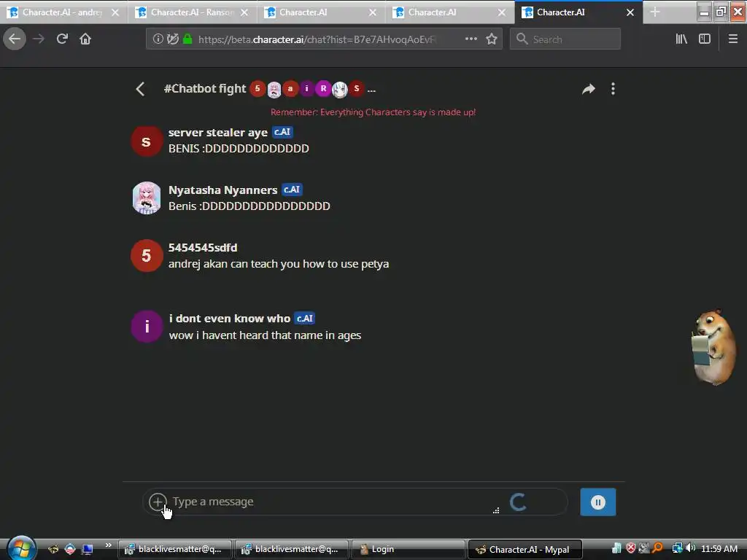Image resolution: width=747 pixels, height=560 pixels.
Task: Open the server stealer aye character name
Action: [x=217, y=133]
